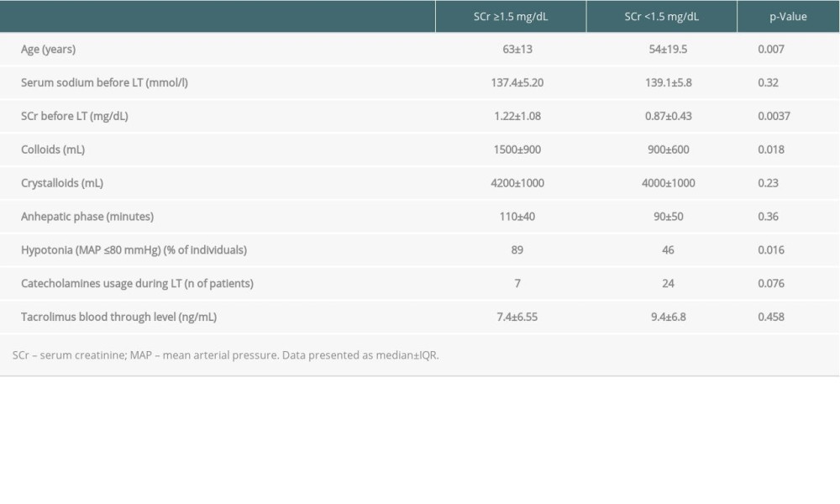
Task: Select 'Tacrolimus blood through level (ng/mL)' label
Action: (119, 317)
